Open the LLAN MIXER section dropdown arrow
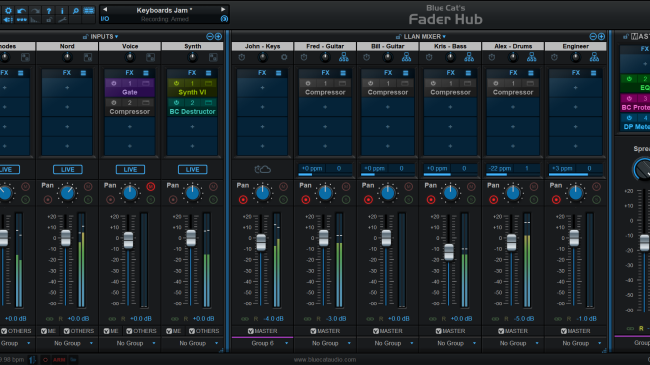This screenshot has height=365, width=650. click(x=444, y=37)
